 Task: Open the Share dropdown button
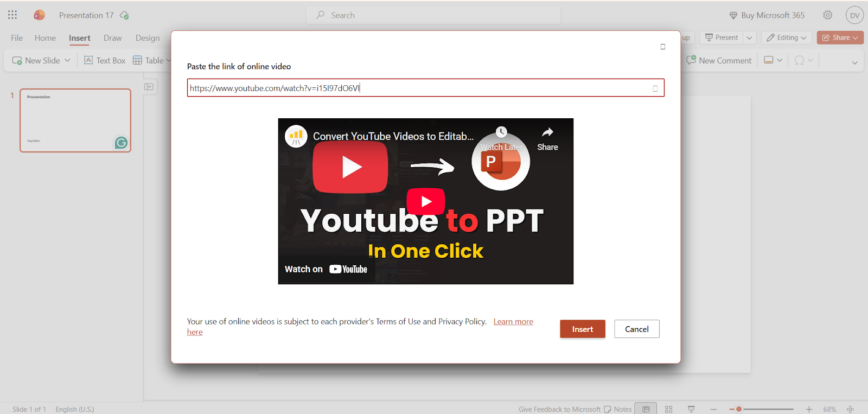(x=840, y=37)
